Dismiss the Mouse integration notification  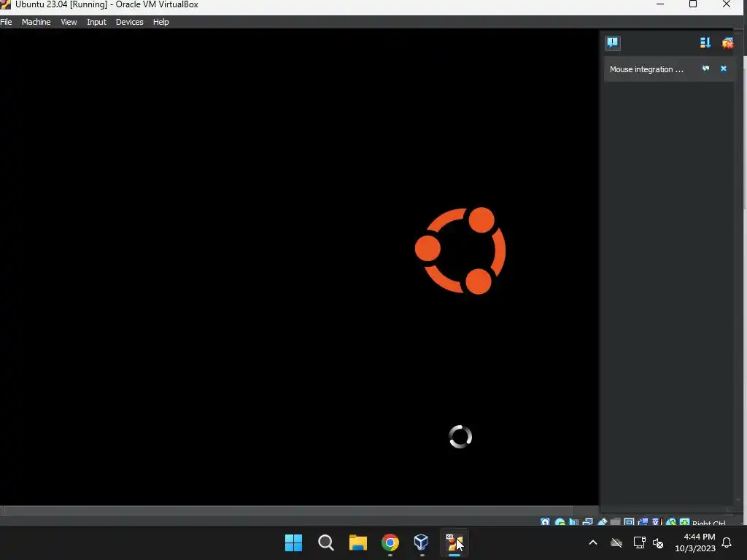point(723,69)
